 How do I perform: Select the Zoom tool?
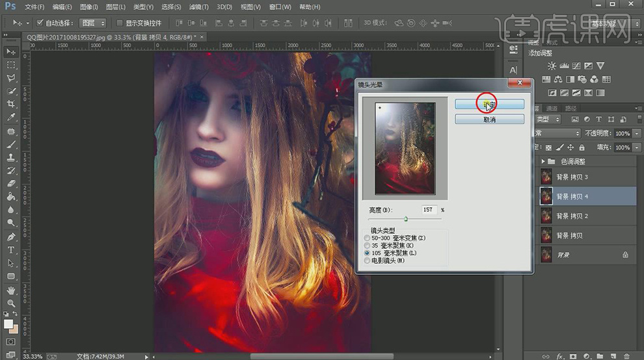[x=11, y=303]
